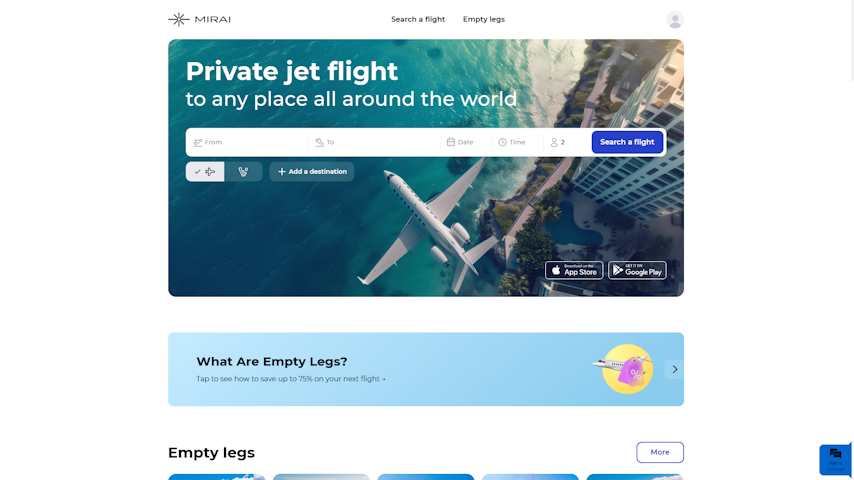Image resolution: width=854 pixels, height=480 pixels.
Task: Open the user profile avatar
Action: coord(675,20)
